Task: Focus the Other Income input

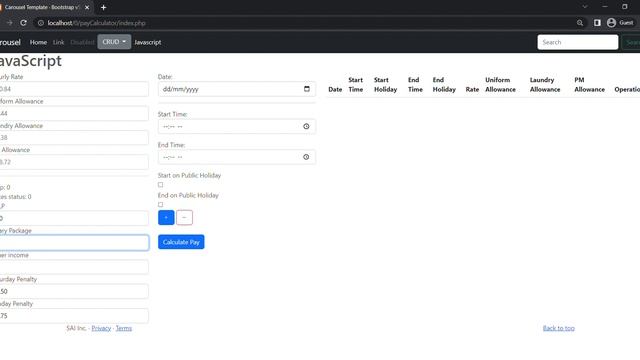Action: click(74, 267)
